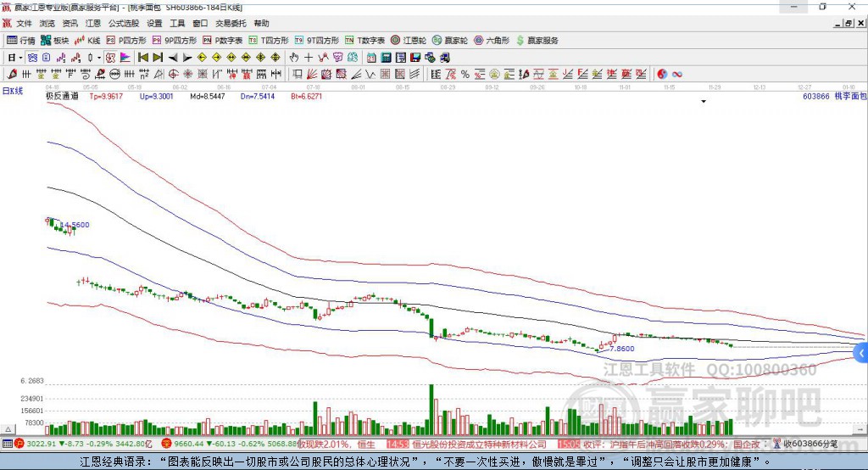Jump to last bar icon

(158, 58)
